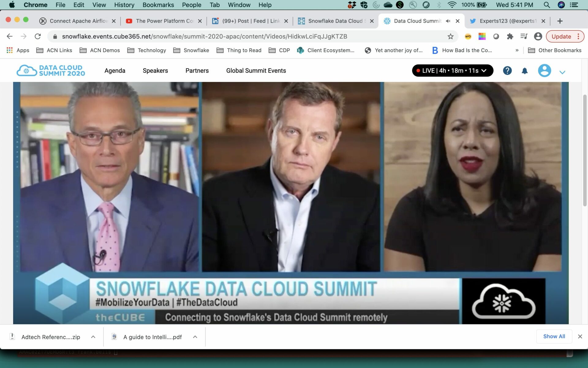Open Chrome extensions puzzle icon

tap(510, 36)
